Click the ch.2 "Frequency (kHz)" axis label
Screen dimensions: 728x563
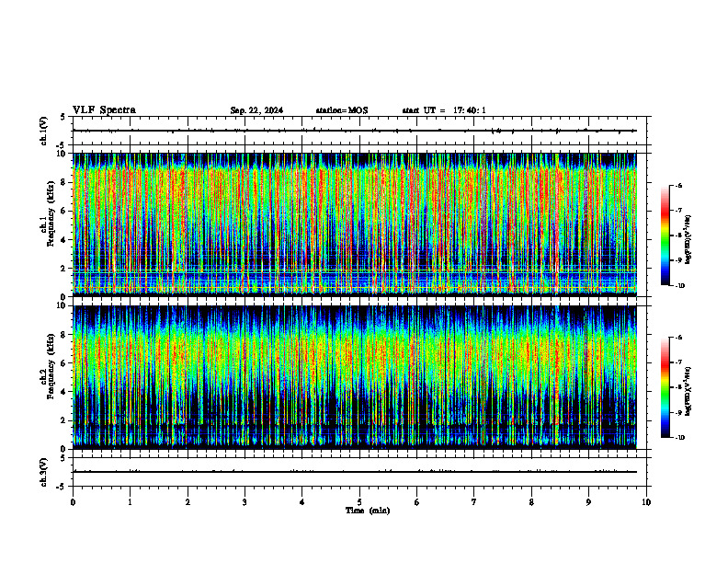50,365
